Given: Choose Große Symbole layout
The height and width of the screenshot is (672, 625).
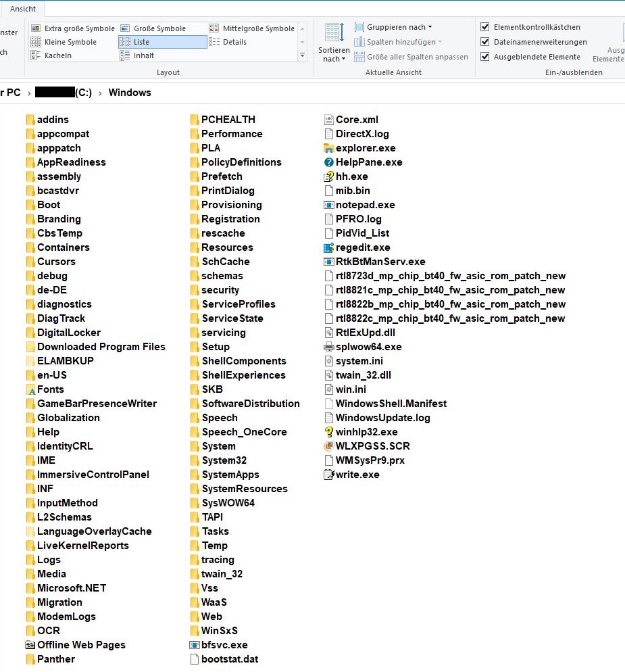Looking at the screenshot, I should (153, 28).
